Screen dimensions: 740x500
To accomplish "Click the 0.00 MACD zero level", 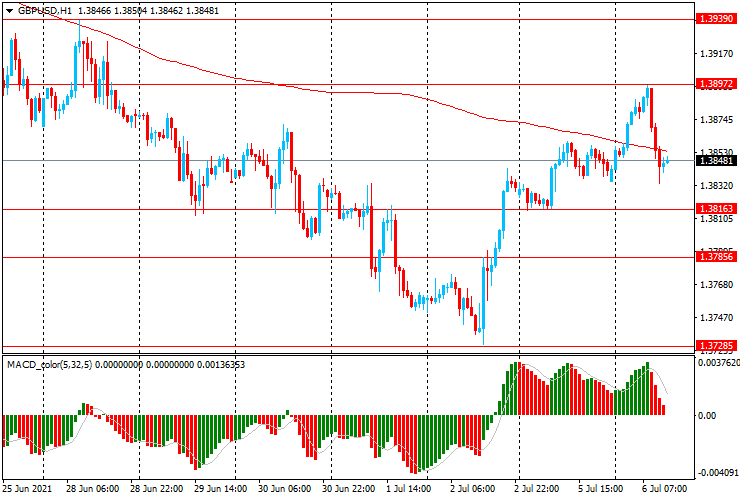I will point(706,415).
